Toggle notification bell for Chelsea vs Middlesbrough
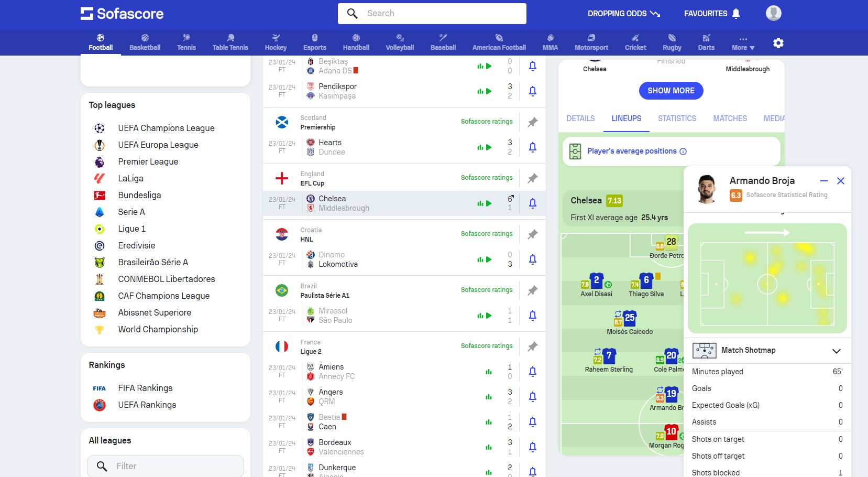The width and height of the screenshot is (868, 477). 532,203
